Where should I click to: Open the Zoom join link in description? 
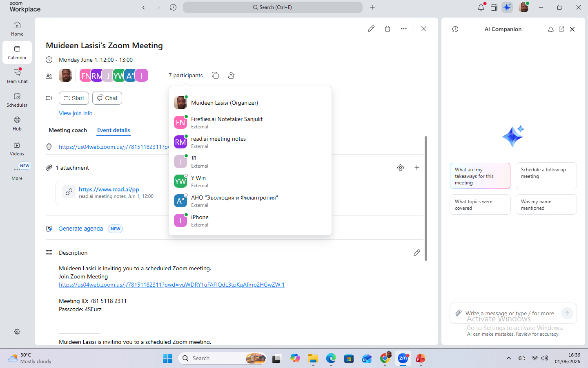click(x=171, y=285)
